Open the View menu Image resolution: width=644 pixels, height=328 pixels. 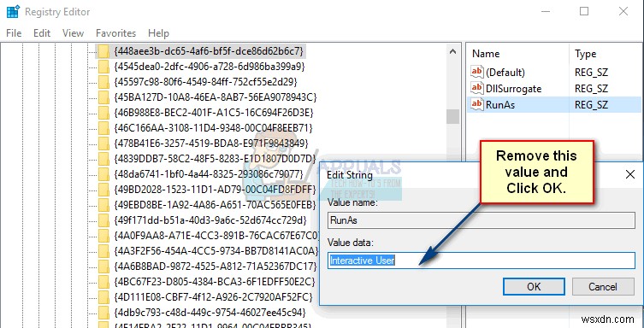(73, 33)
